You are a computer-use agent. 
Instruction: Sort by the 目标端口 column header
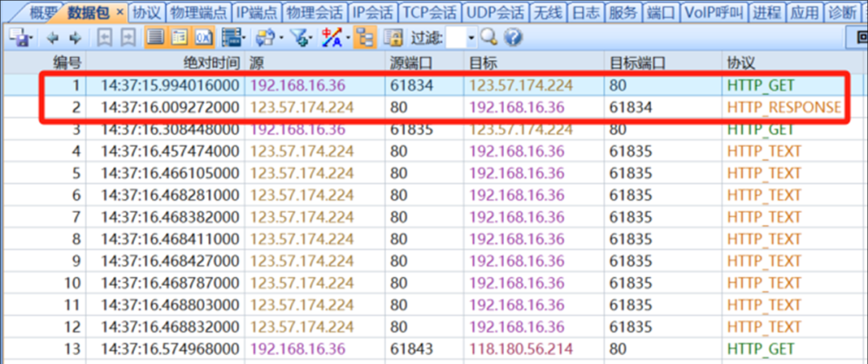tap(663, 63)
